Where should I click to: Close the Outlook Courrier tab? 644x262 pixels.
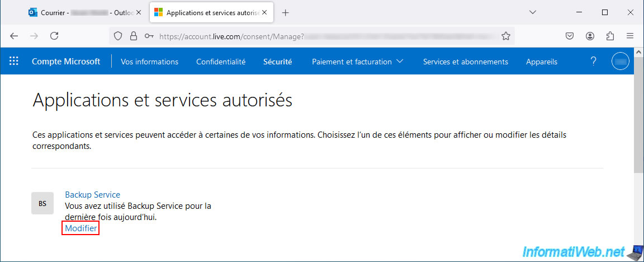(139, 13)
